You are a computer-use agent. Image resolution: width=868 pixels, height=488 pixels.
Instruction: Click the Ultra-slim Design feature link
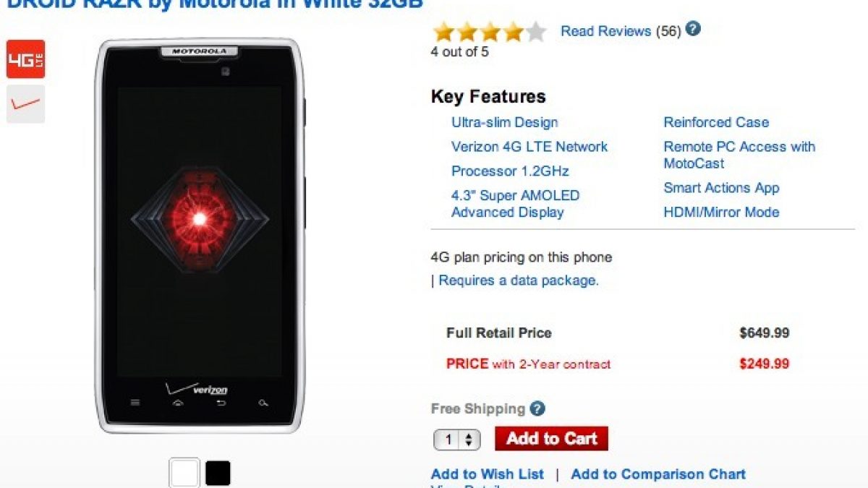pyautogui.click(x=505, y=122)
